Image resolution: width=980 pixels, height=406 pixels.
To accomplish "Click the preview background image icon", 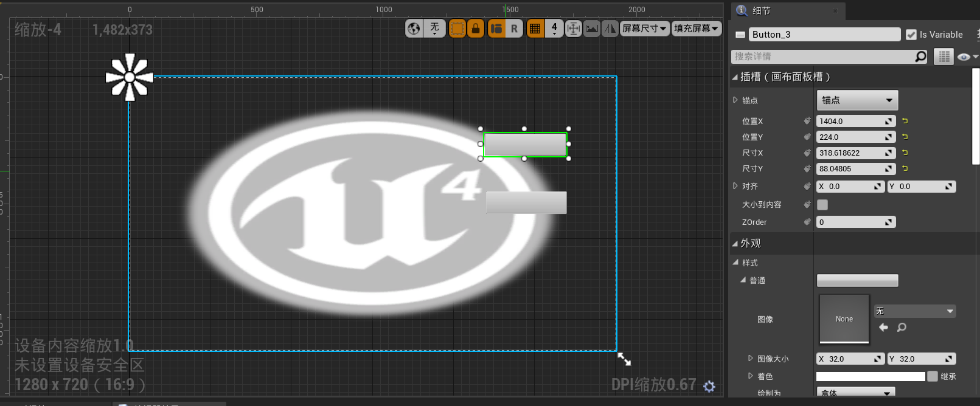I will tap(591, 29).
